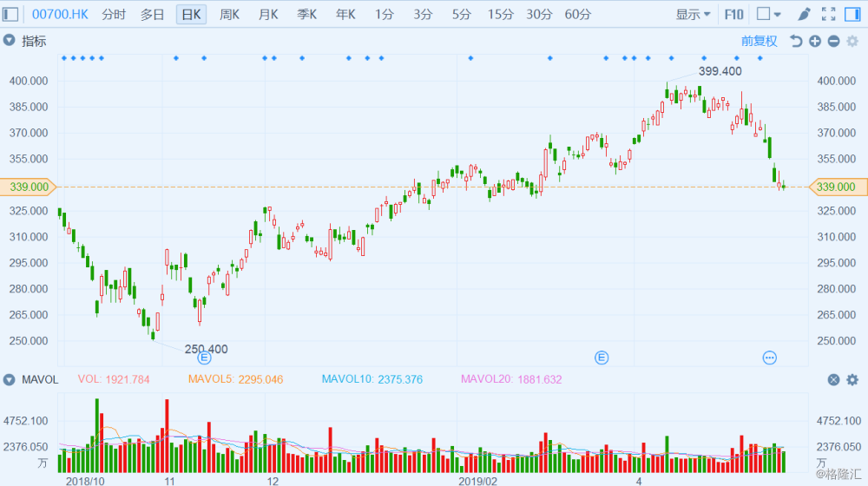Expand the 指标 indicator dropdown
868x486 pixels.
coord(10,41)
